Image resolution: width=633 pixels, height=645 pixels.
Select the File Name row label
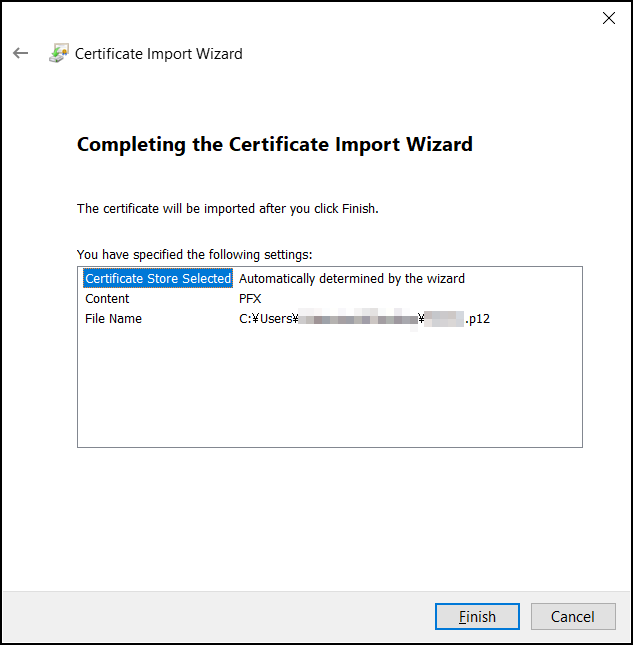pos(113,319)
